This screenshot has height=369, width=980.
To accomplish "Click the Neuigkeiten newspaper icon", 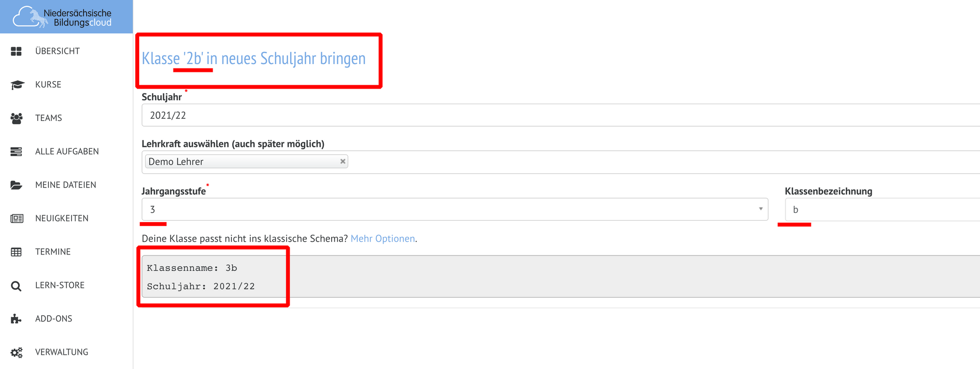I will point(17,218).
